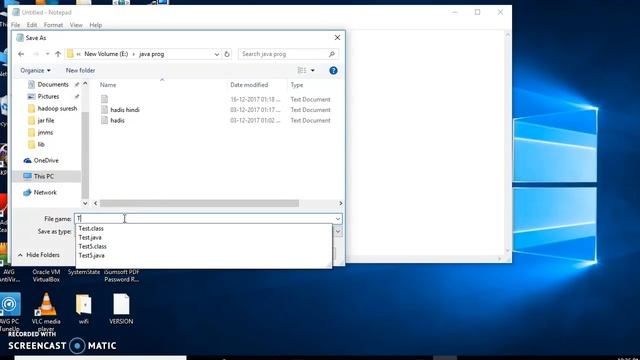Image resolution: width=640 pixels, height=360 pixels.
Task: Choose Test5.class suggestion
Action: pyautogui.click(x=93, y=247)
